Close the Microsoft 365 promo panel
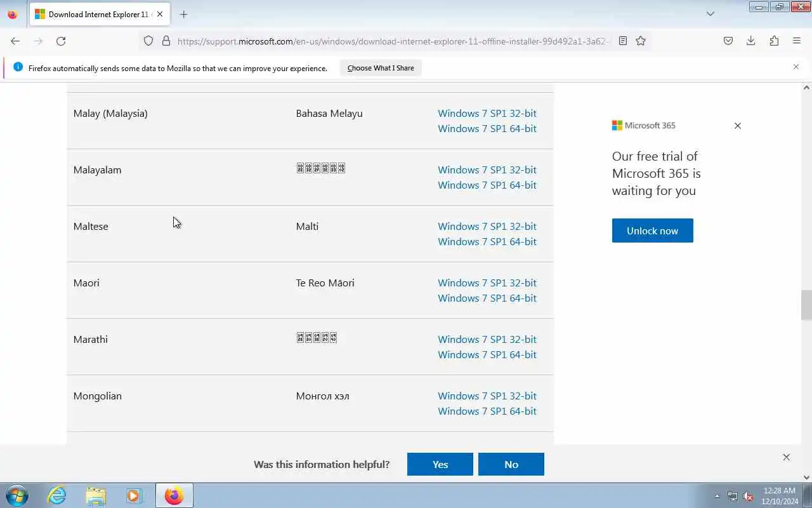The width and height of the screenshot is (812, 508). point(737,126)
